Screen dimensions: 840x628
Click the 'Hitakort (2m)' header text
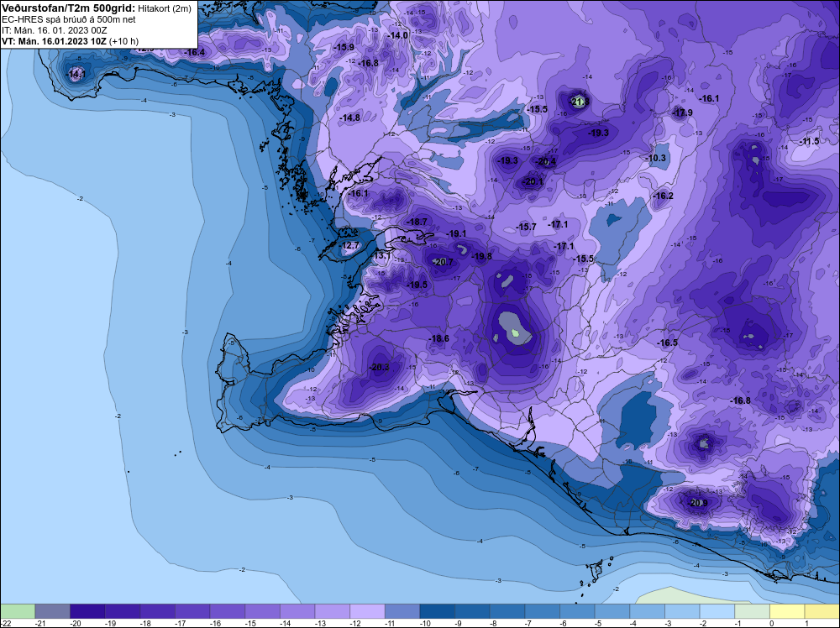click(165, 9)
